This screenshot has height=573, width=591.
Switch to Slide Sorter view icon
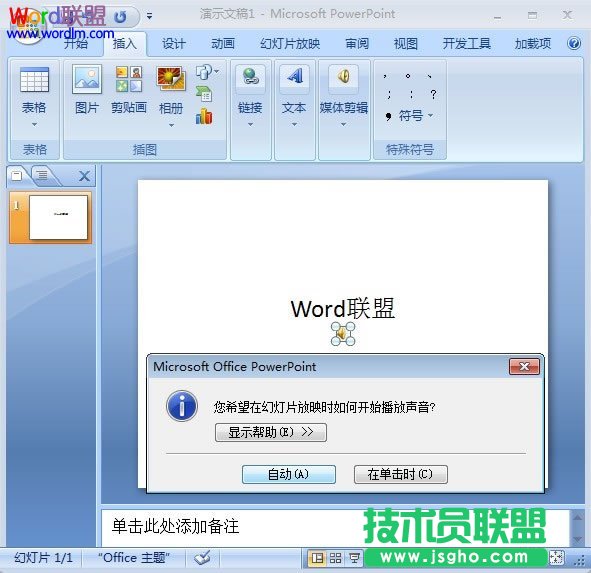pos(335,558)
